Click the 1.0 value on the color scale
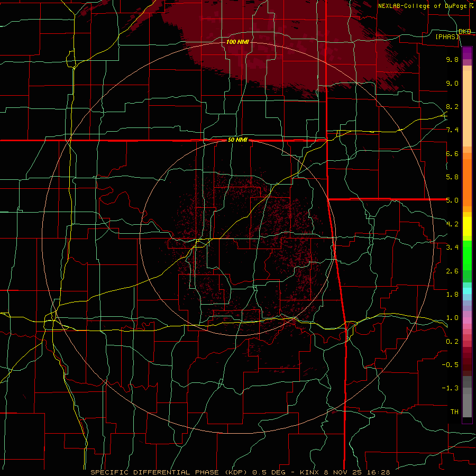476x476 pixels. [452, 318]
